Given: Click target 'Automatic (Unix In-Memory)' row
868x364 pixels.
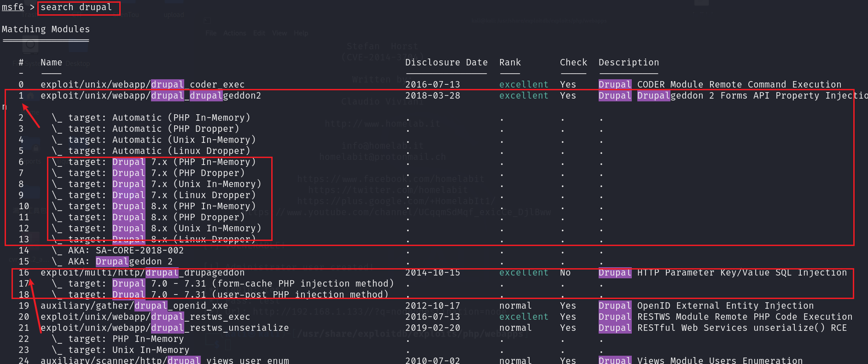Looking at the screenshot, I should [154, 140].
